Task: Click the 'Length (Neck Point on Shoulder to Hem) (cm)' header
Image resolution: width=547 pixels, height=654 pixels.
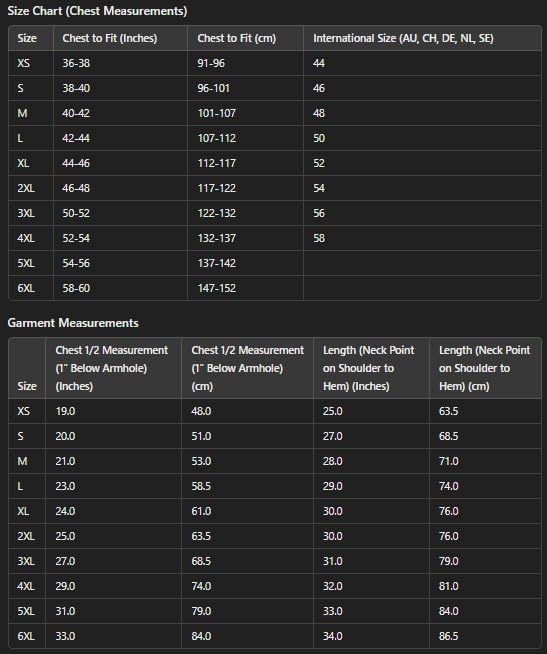Action: coord(484,368)
